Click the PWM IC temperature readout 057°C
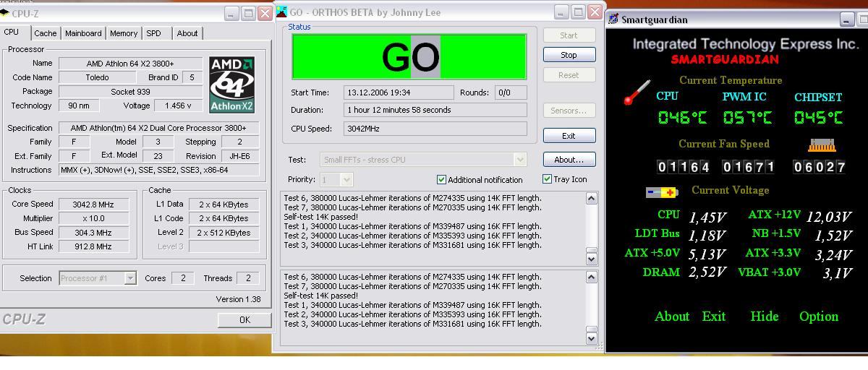868x370 pixels. pos(748,118)
